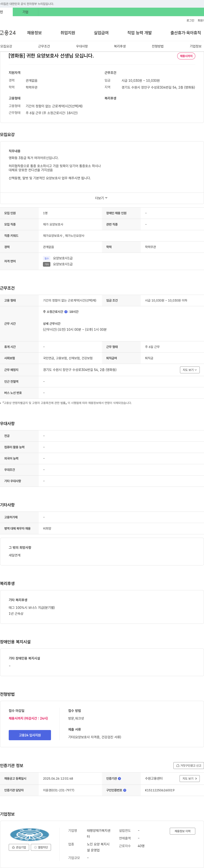This screenshot has height=868, width=204.
Task: Open the 직업 능력 개발 menu
Action: click(139, 33)
